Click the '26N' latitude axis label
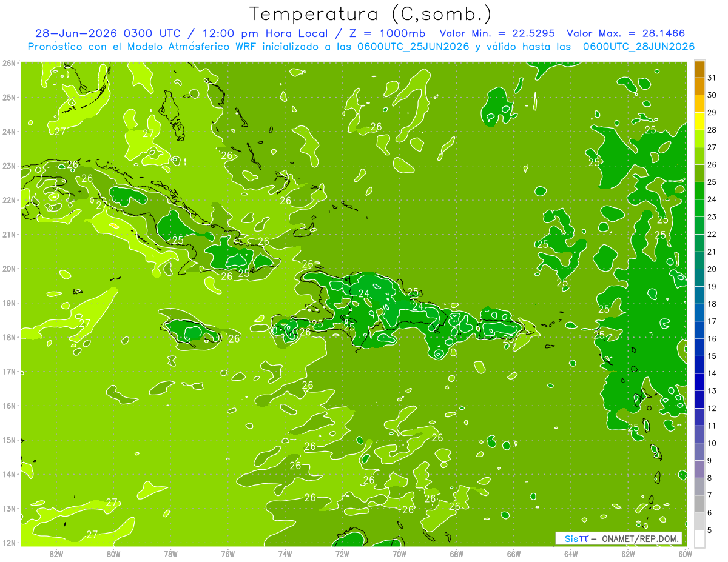The image size is (728, 562). (9, 63)
